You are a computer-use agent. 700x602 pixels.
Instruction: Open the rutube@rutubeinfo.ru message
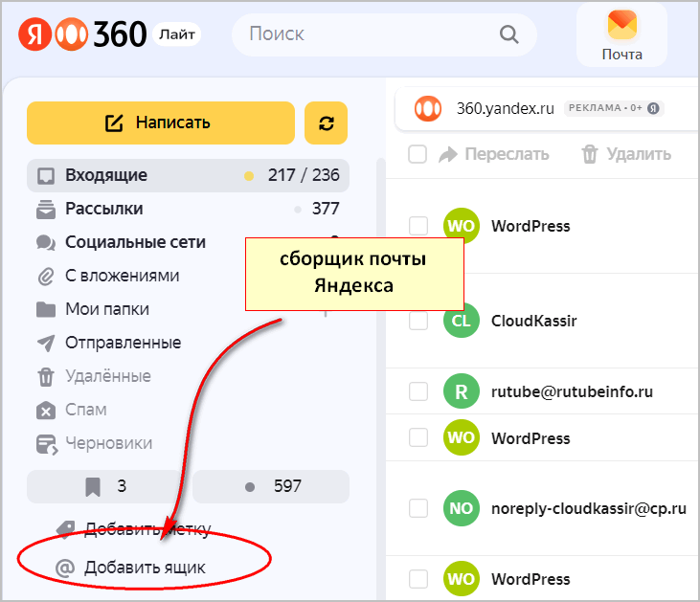click(542, 391)
